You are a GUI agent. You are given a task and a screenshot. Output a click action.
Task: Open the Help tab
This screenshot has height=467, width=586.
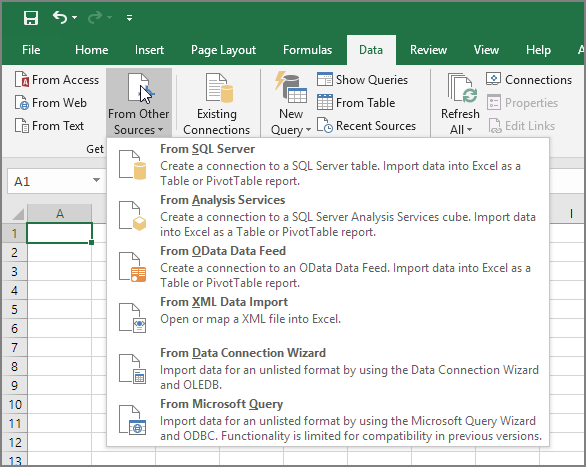(x=538, y=50)
